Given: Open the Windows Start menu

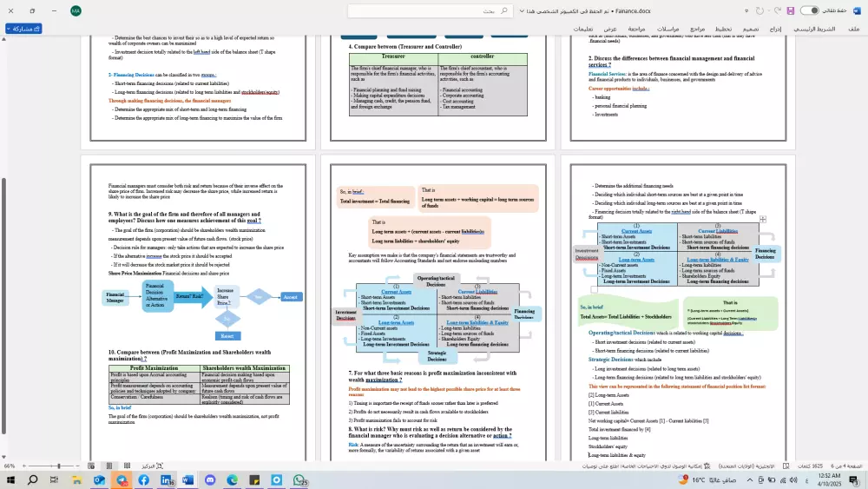Looking at the screenshot, I should 10,479.
